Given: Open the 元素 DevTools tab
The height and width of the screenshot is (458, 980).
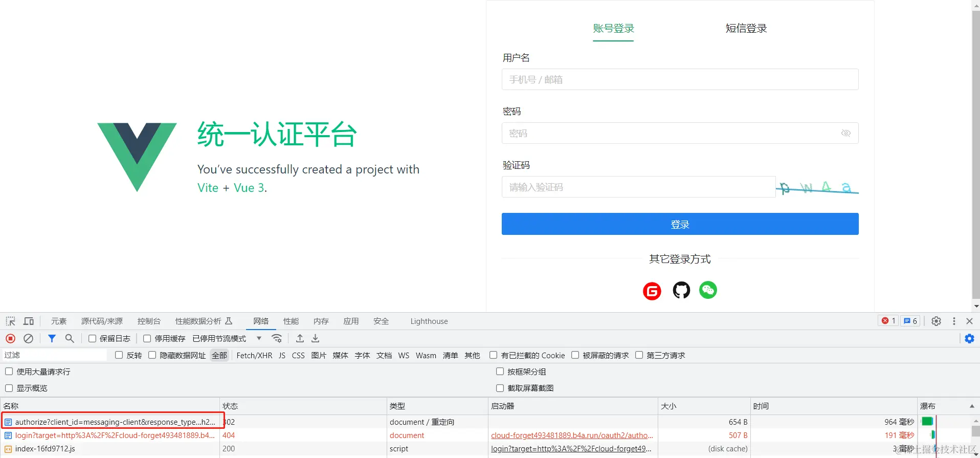Looking at the screenshot, I should (x=59, y=321).
